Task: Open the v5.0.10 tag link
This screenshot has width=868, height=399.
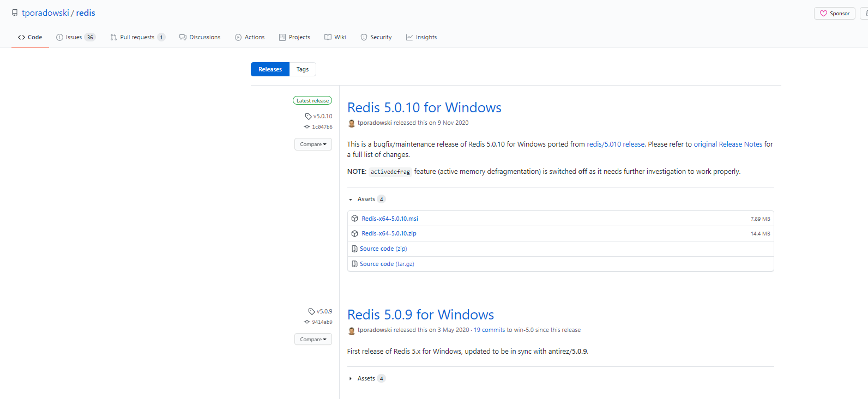Action: (319, 116)
